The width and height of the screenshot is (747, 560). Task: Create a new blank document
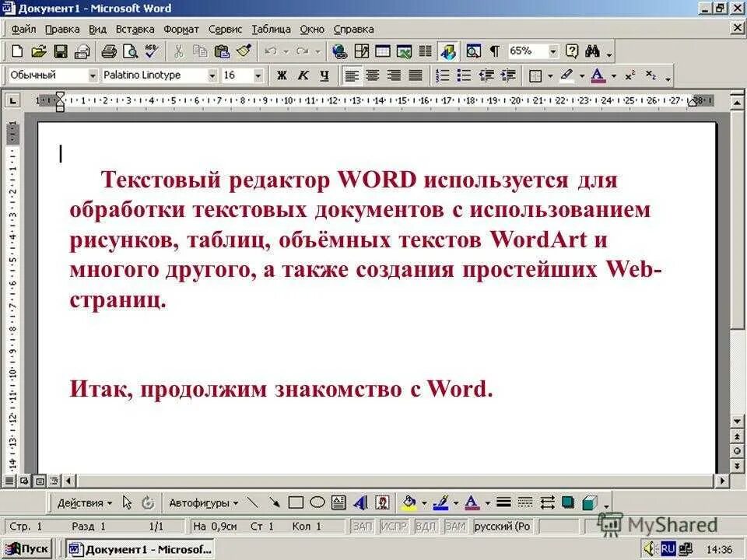tap(17, 51)
